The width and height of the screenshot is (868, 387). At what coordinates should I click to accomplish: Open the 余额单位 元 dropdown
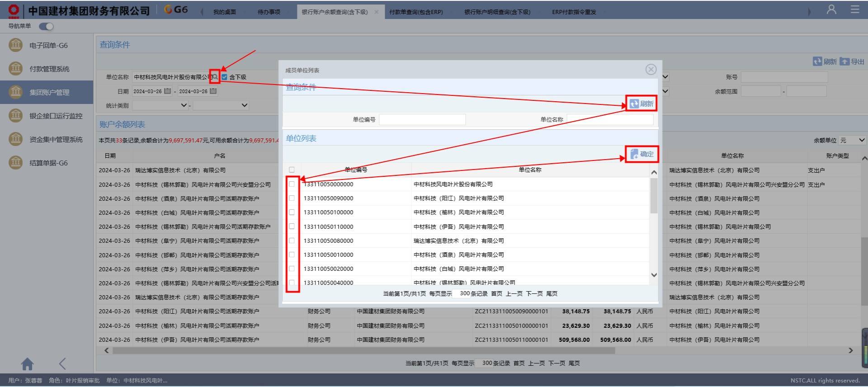852,141
